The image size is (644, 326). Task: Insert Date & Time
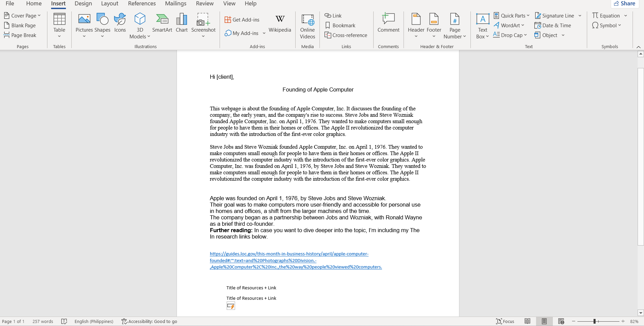click(553, 25)
